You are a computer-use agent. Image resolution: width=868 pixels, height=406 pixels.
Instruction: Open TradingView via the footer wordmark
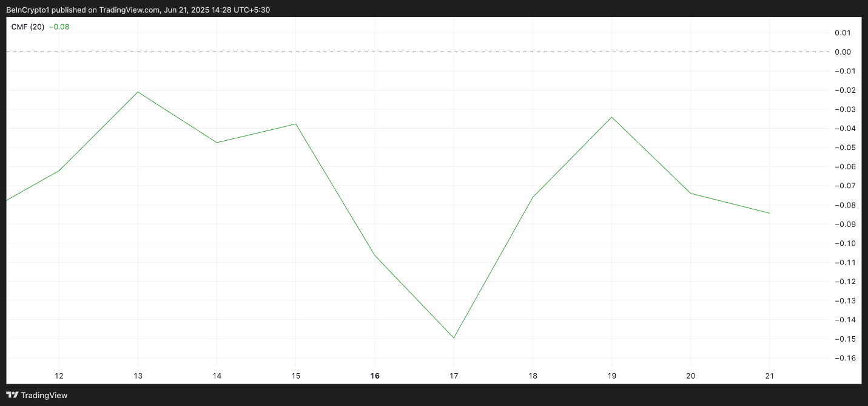click(x=42, y=395)
